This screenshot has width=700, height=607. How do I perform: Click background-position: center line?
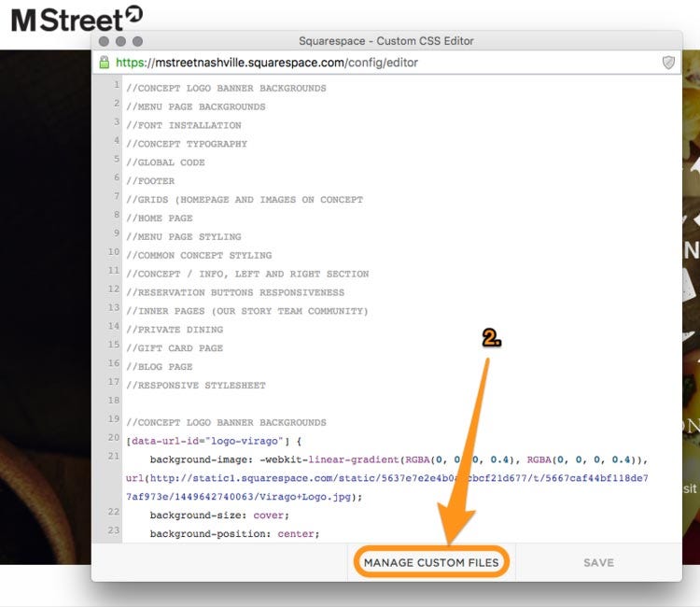(x=235, y=534)
